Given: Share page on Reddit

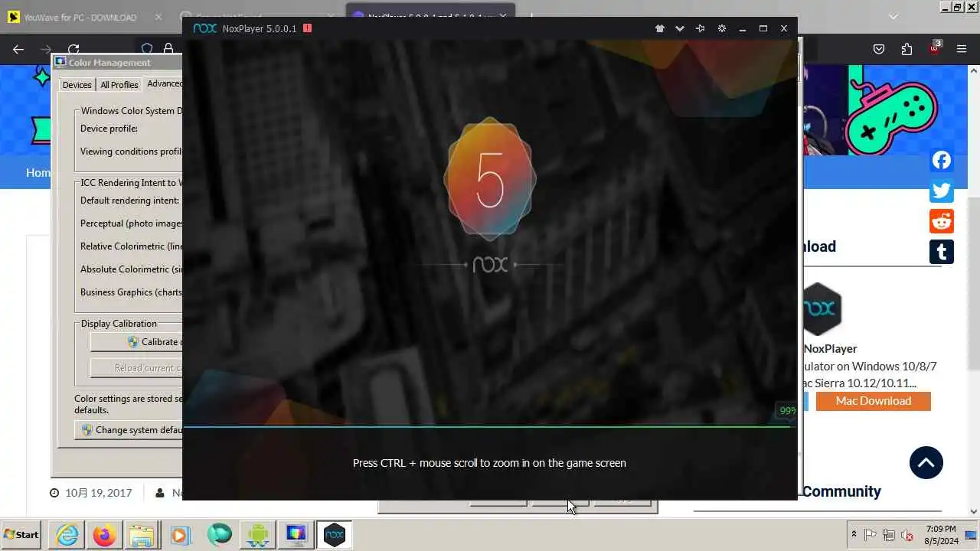Looking at the screenshot, I should point(942,221).
